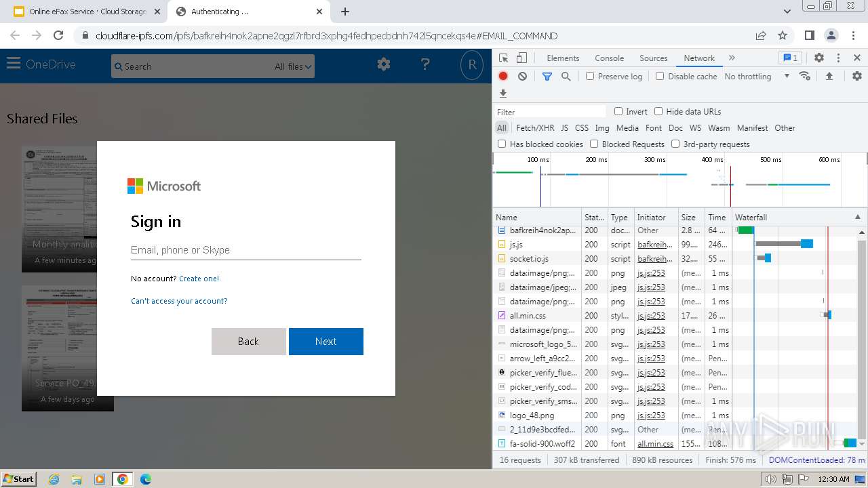The height and width of the screenshot is (488, 868).
Task: Sort by the Waterfall column arrow
Action: click(x=858, y=217)
